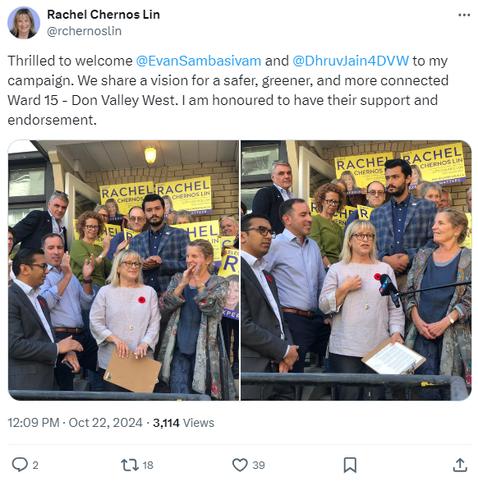Like the tweet with heart icon

240,465
